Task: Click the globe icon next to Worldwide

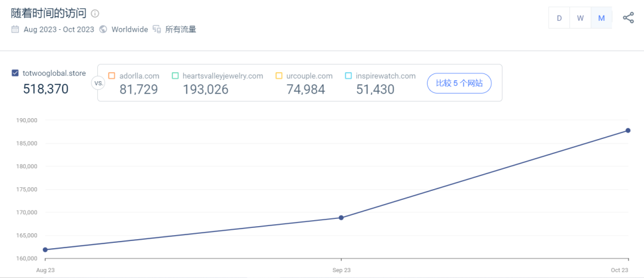Action: click(x=103, y=29)
